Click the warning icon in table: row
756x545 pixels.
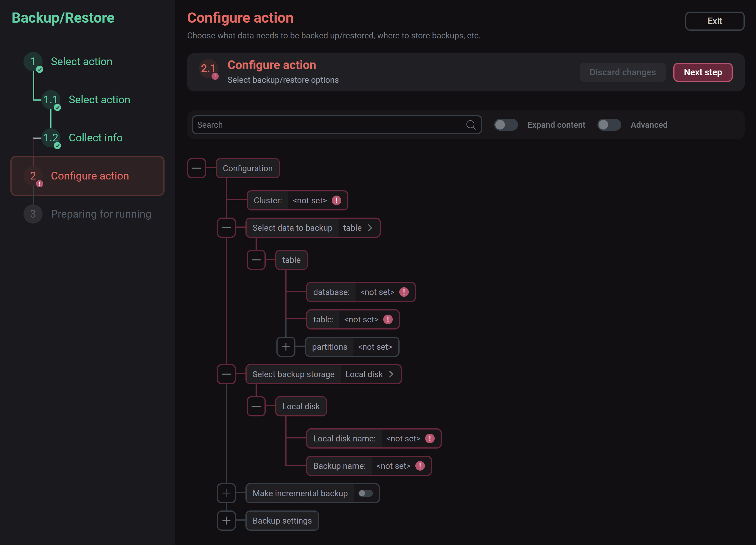click(388, 319)
